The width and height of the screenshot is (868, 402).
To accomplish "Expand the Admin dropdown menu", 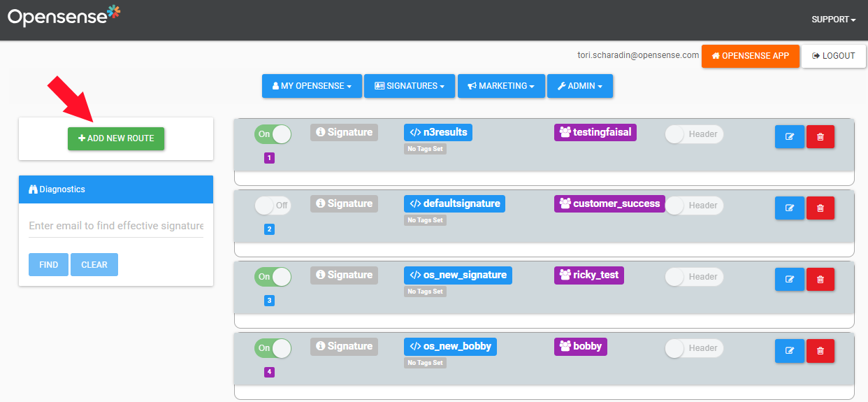I will 580,86.
